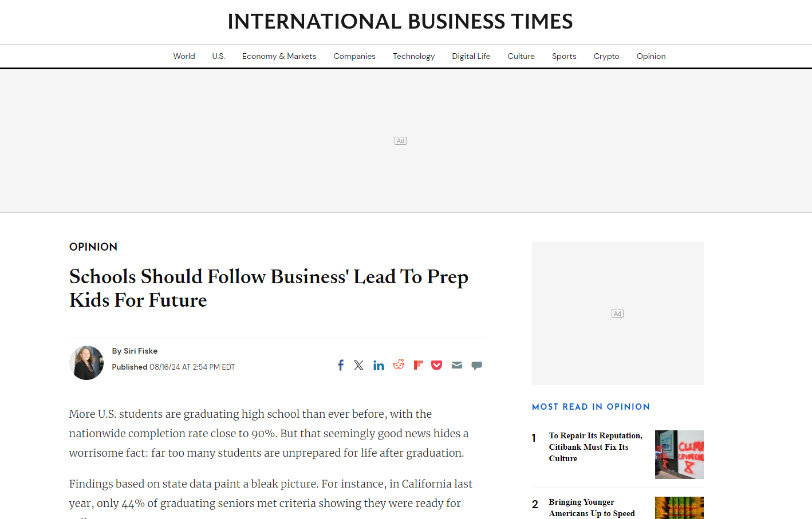Open the Crypto section

point(606,56)
